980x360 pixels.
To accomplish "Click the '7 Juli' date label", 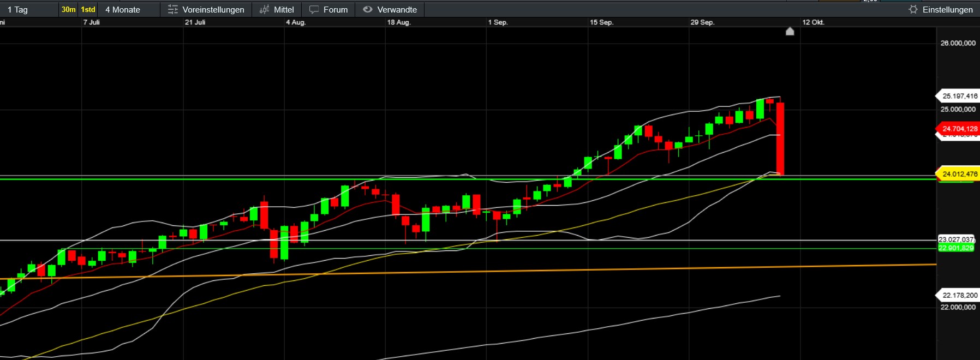I will coord(91,22).
